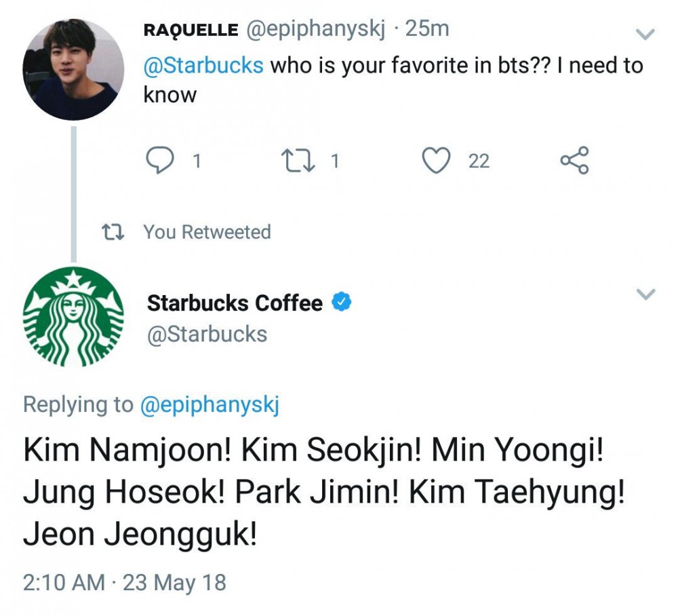This screenshot has width=678, height=616.
Task: Click the '2:10 AM · 23 May 18' timestamp
Action: (125, 582)
